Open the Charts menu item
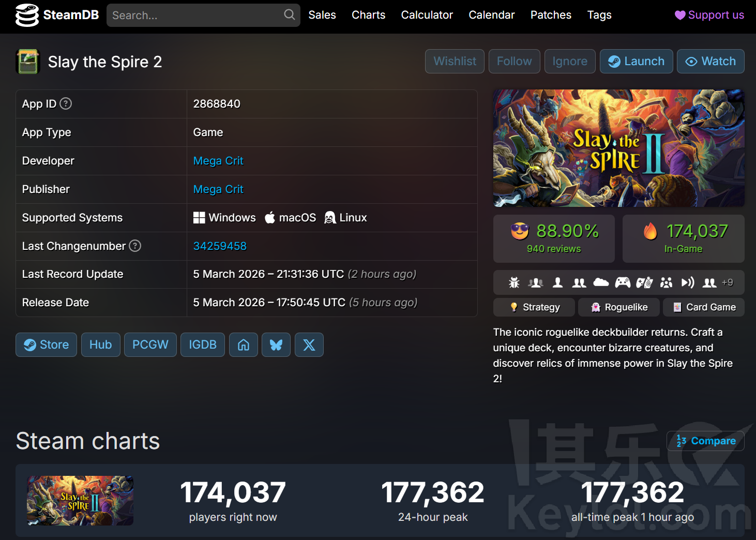 (x=368, y=15)
